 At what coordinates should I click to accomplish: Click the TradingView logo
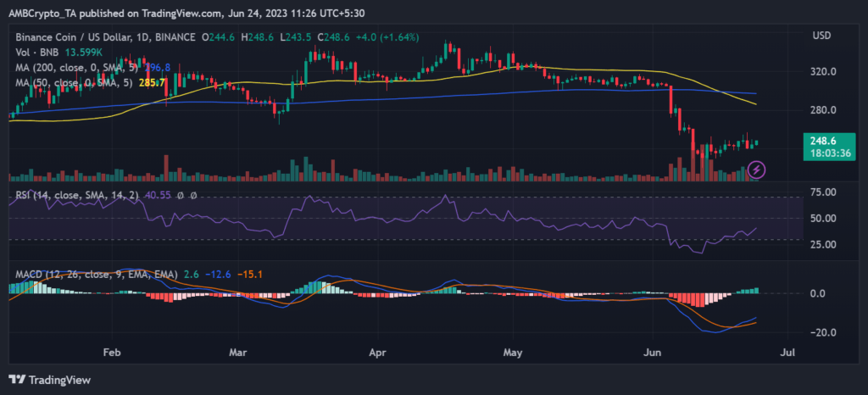pos(50,380)
